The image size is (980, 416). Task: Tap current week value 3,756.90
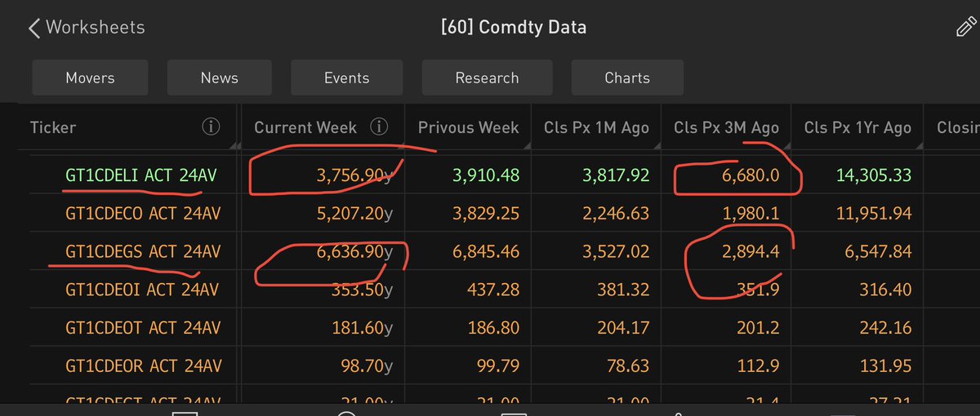pos(354,174)
